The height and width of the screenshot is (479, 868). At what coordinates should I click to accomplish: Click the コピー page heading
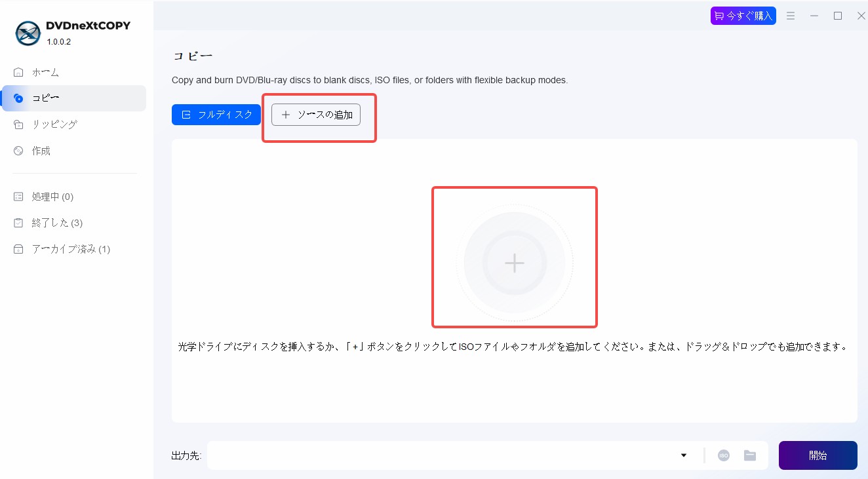(193, 56)
